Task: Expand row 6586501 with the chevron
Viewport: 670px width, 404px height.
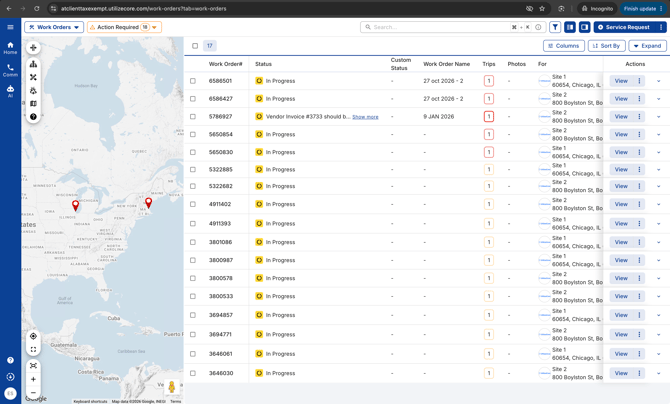Action: click(x=658, y=81)
